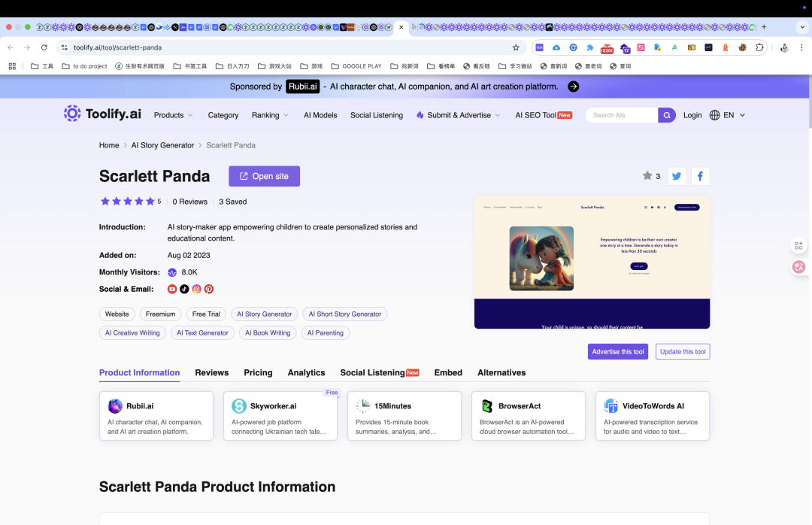Click the monthly visitors analytics icon
Viewport: 812px width, 525px height.
coord(172,272)
